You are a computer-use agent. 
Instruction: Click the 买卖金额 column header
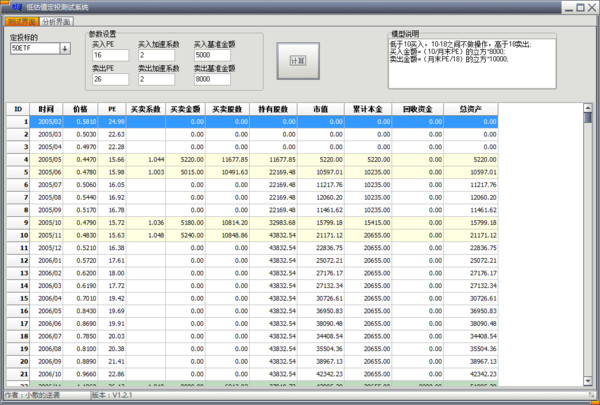click(x=186, y=109)
